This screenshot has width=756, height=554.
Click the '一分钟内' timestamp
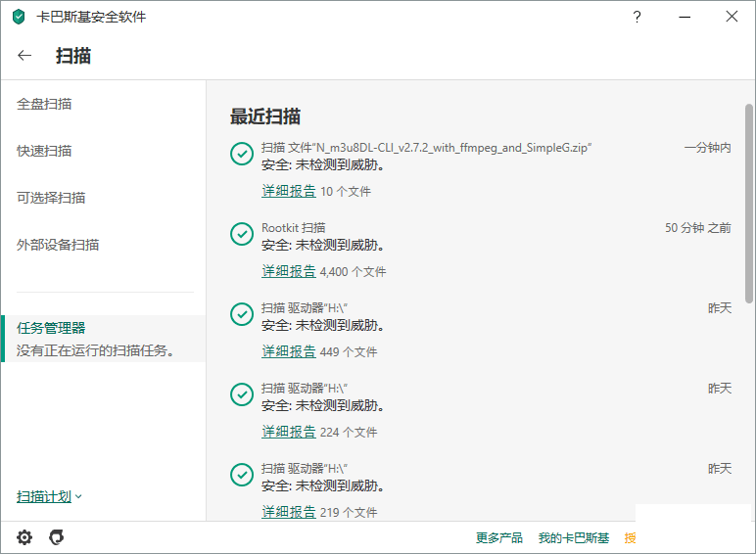tap(708, 148)
